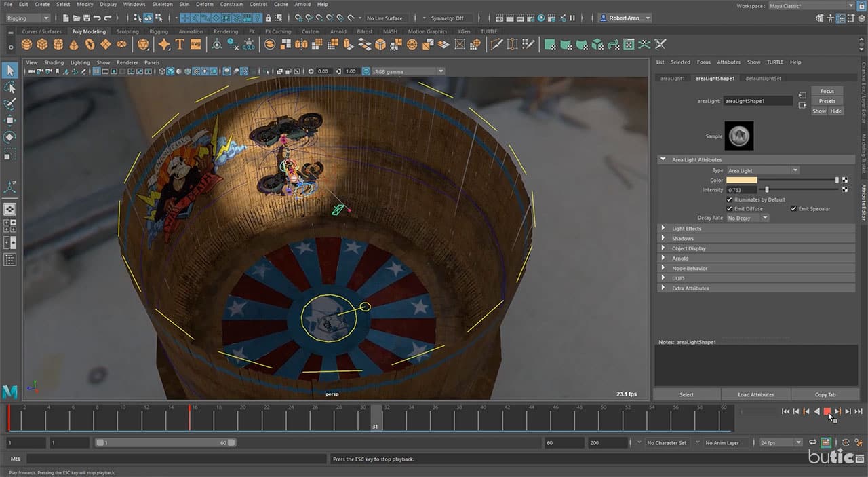This screenshot has width=868, height=477.
Task: Activate the Rotate tool in the toolbox
Action: pyautogui.click(x=10, y=137)
